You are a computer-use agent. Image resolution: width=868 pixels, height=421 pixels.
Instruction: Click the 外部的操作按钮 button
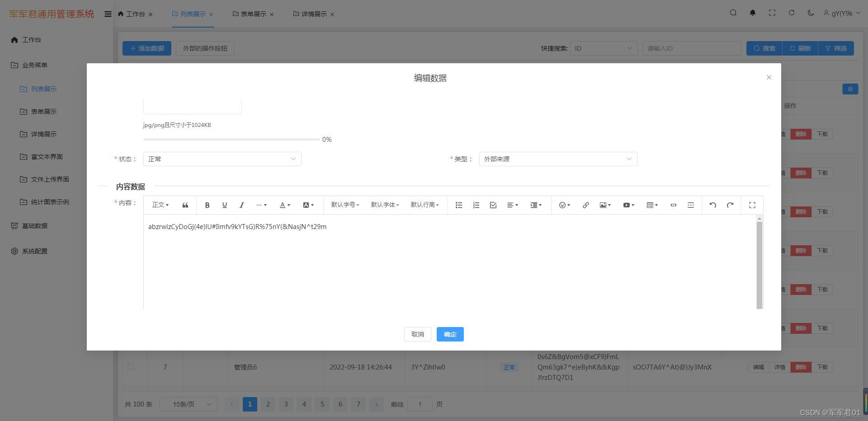pos(205,48)
